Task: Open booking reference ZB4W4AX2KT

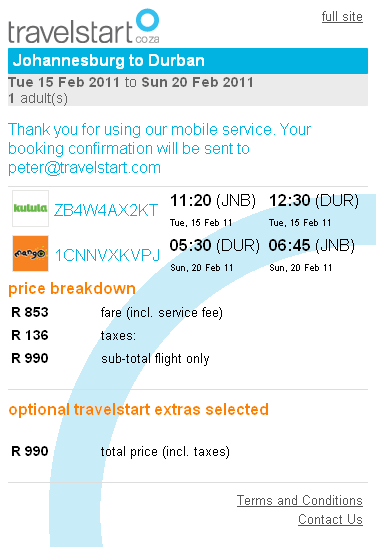Action: click(106, 210)
